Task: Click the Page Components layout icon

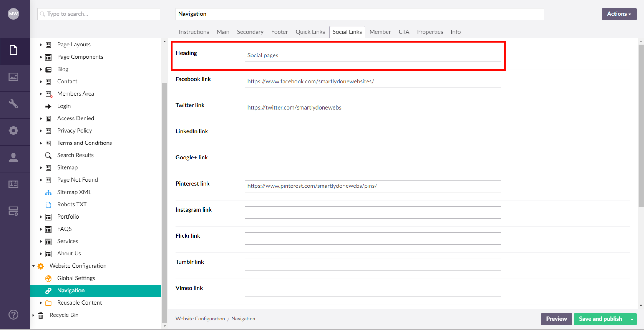Action: 48,57
